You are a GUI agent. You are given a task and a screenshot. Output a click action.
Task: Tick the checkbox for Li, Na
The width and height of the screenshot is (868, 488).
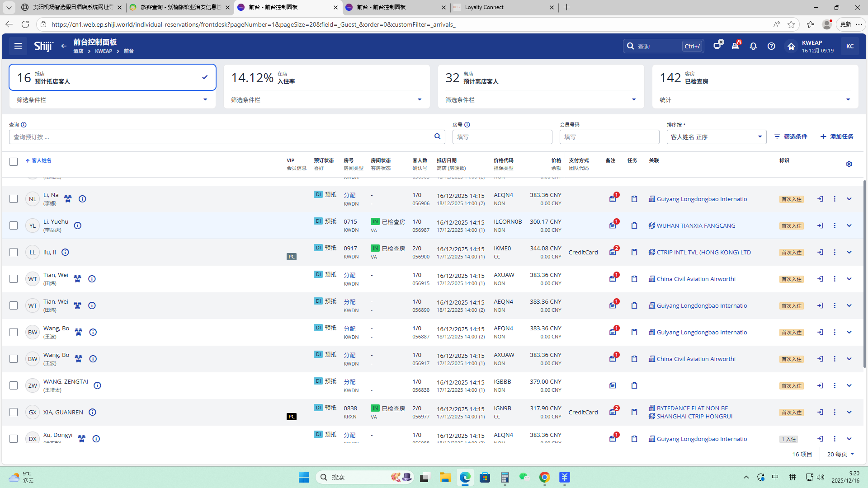pos(14,199)
